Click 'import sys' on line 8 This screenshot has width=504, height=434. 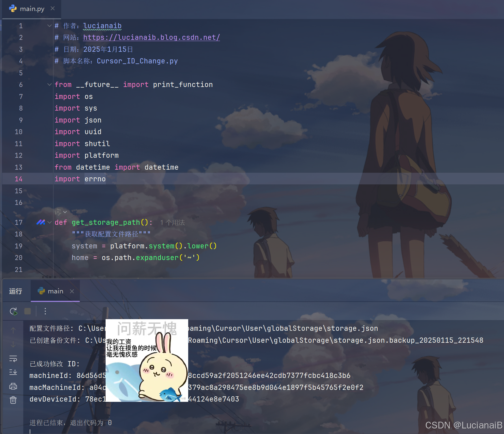pyautogui.click(x=76, y=108)
